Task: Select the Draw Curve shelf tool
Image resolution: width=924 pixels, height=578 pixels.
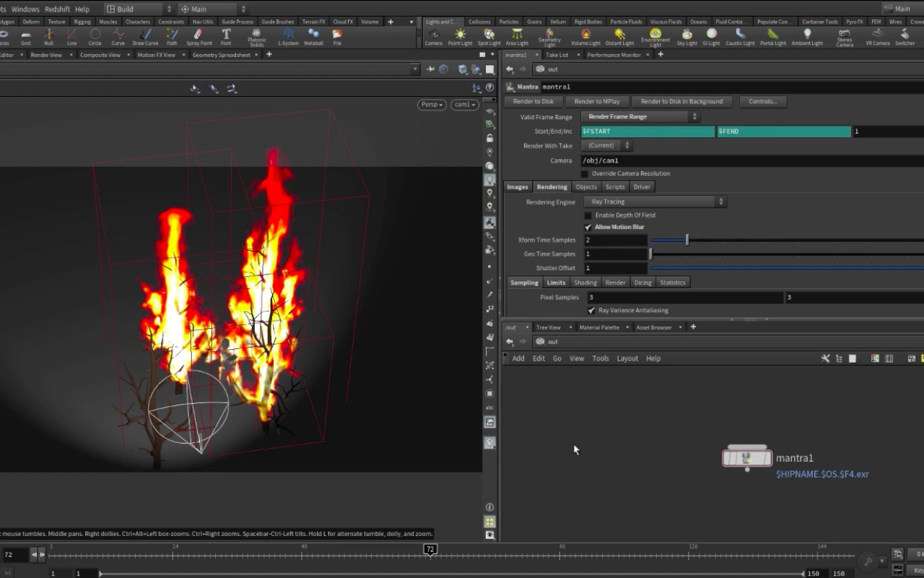Action: 145,37
